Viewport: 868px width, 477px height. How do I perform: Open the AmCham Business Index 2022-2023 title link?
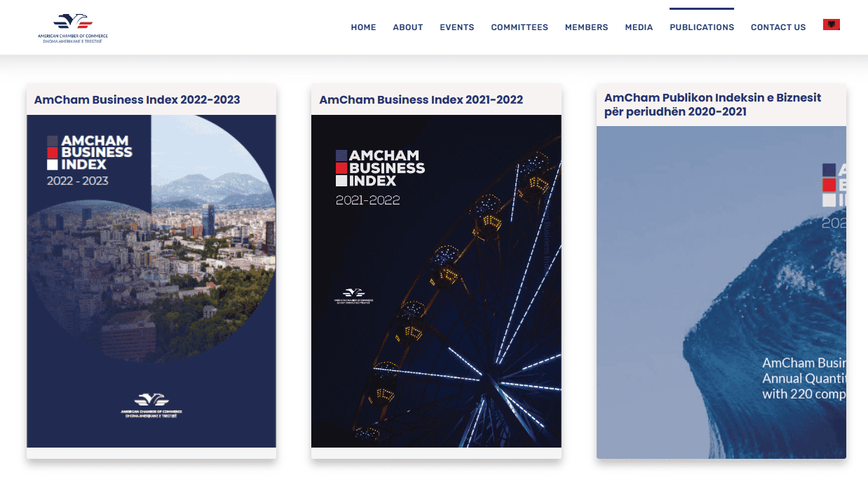[x=137, y=99]
